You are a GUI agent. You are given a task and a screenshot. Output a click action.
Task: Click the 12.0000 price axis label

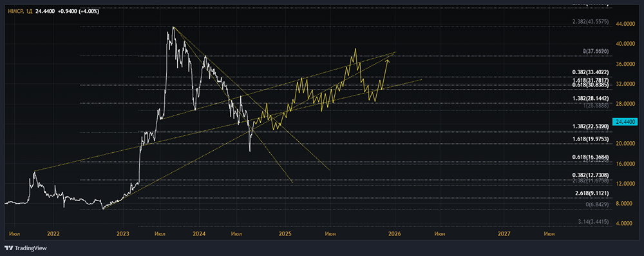[626, 184]
